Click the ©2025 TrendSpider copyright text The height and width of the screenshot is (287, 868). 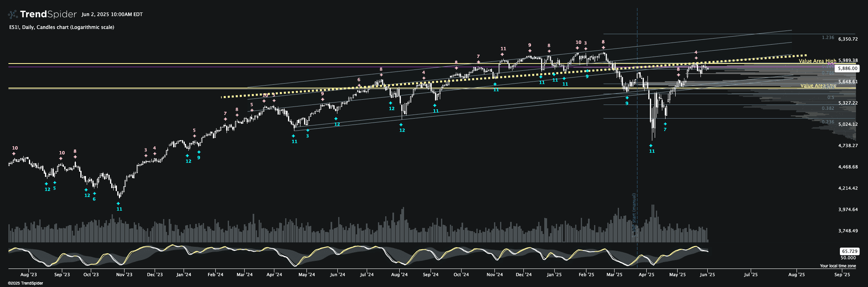(x=25, y=283)
